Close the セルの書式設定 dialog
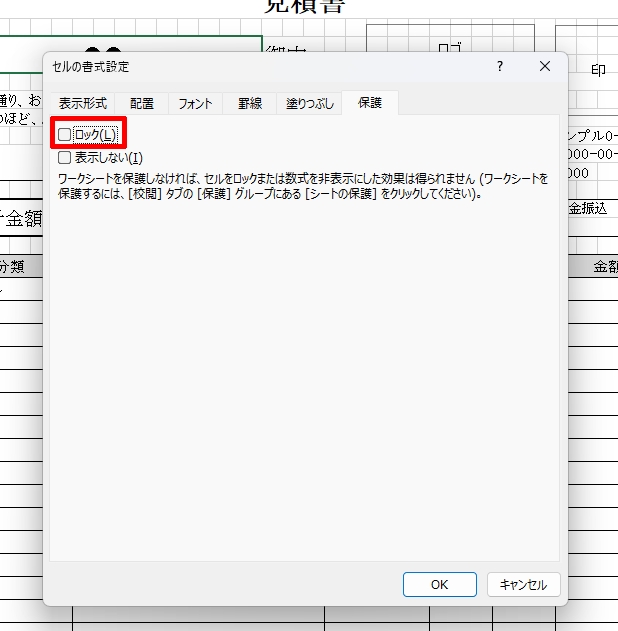Screen dimensions: 618x631 coord(545,66)
